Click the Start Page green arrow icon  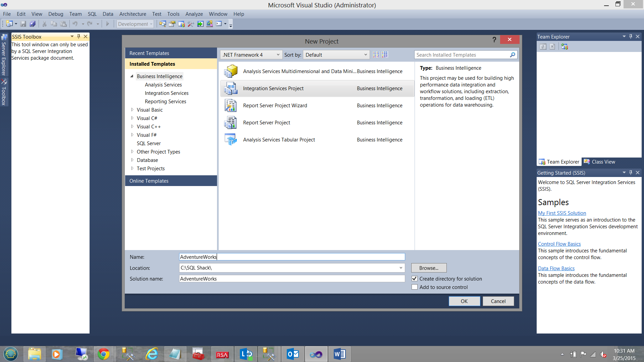(x=200, y=24)
